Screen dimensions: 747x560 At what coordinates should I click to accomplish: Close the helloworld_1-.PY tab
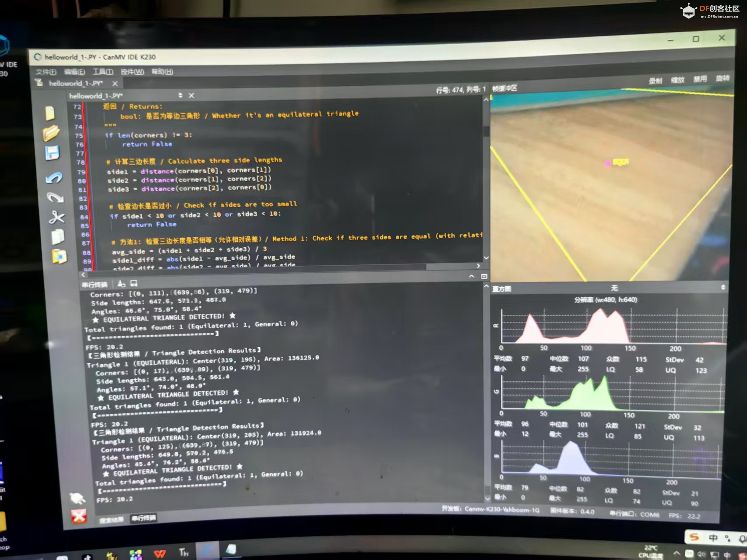click(x=115, y=83)
